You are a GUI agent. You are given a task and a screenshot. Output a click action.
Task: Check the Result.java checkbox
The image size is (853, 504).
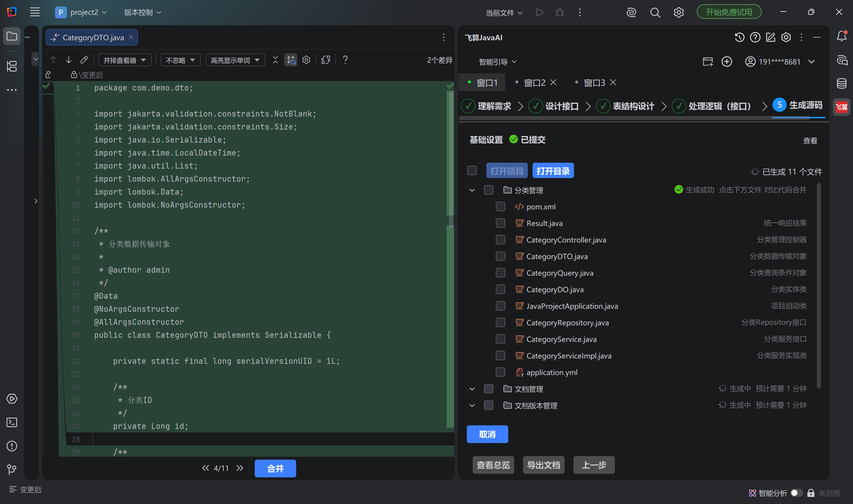point(500,223)
